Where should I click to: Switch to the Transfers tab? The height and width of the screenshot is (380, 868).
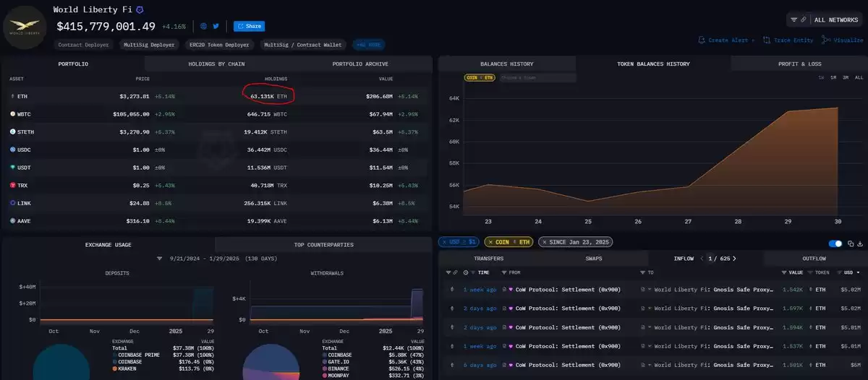(x=489, y=258)
